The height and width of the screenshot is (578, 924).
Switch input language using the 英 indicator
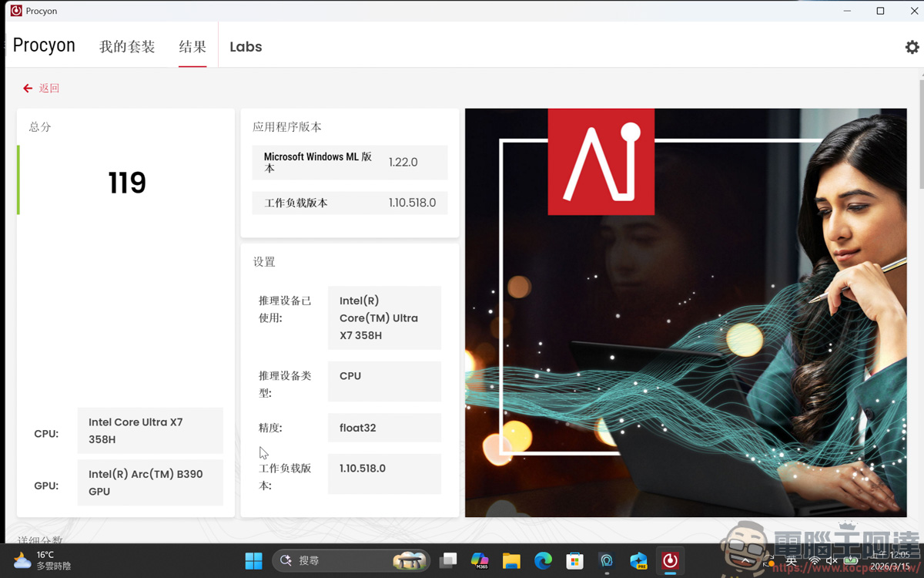(789, 561)
